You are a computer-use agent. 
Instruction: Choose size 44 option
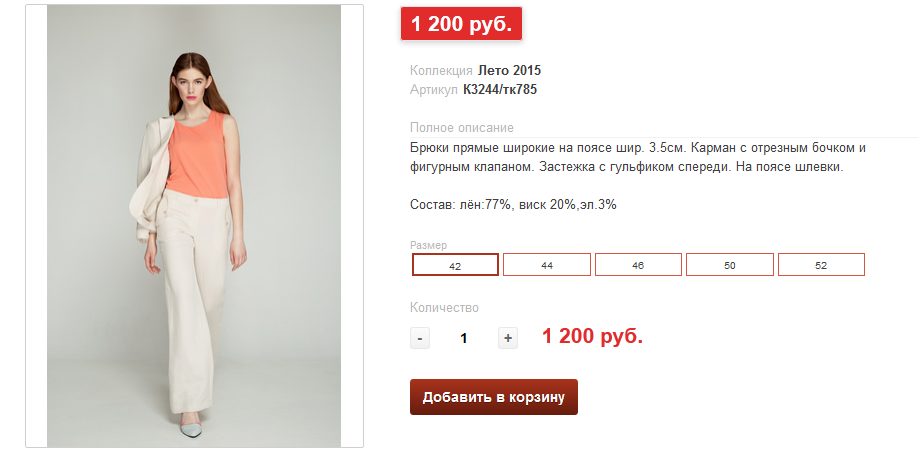pos(547,265)
